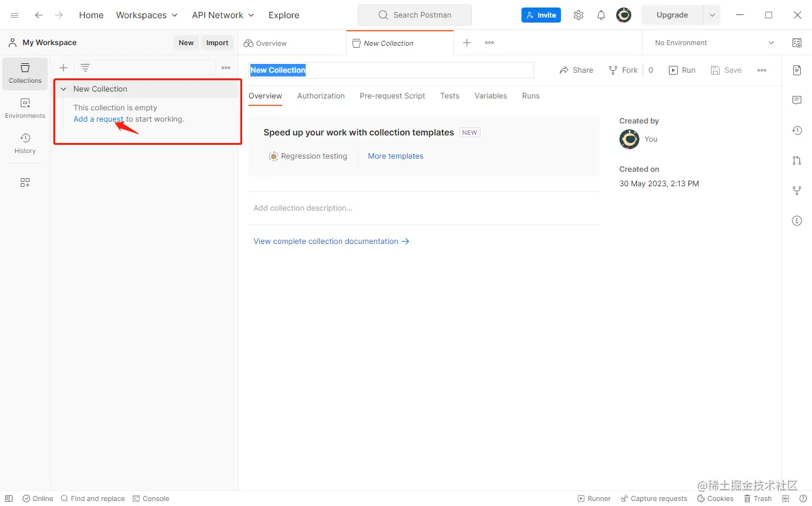
Task: Collapse the New Collection tree chevron
Action: [63, 89]
